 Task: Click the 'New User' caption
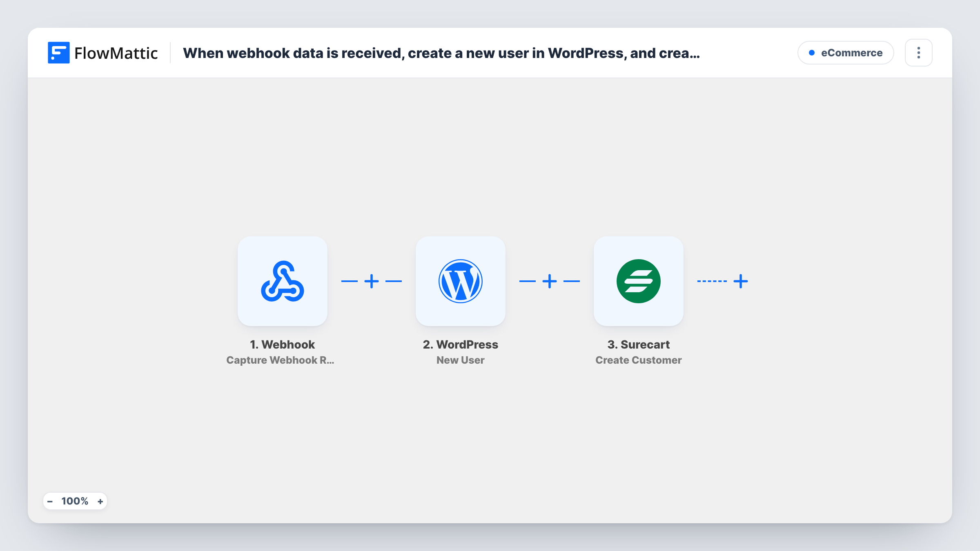click(461, 360)
